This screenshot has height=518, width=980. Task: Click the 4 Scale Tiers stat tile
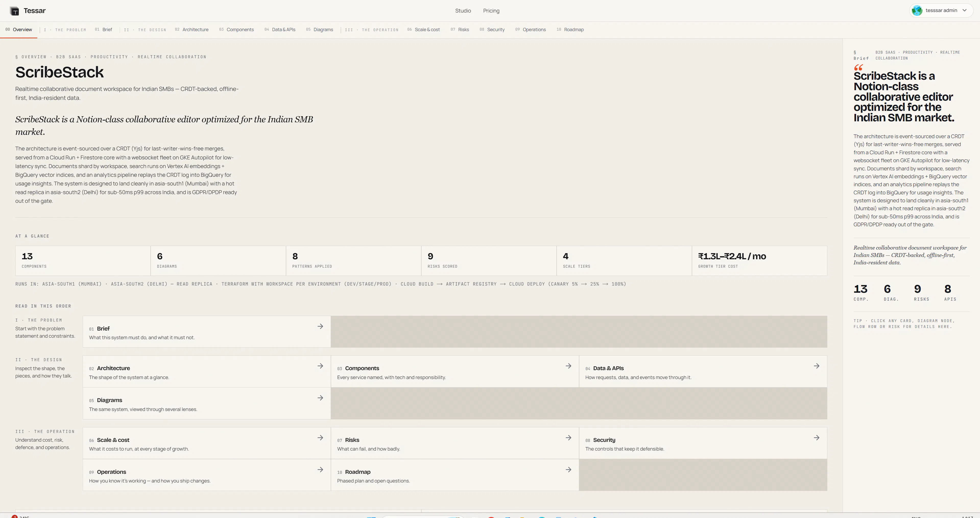(x=624, y=261)
